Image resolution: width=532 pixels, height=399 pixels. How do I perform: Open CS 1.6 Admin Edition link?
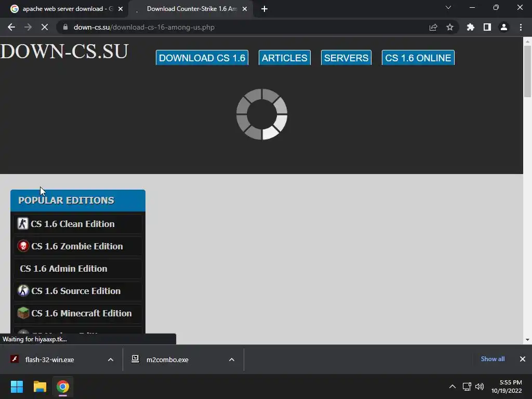78,269
